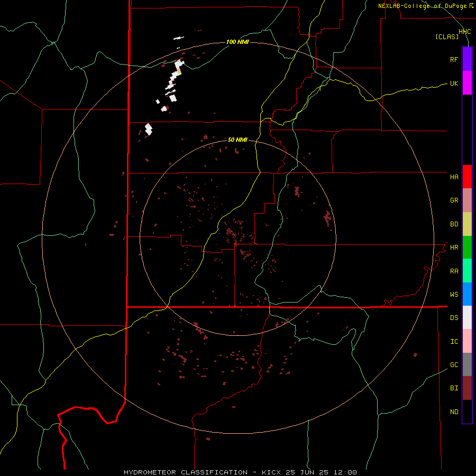This screenshot has width=476, height=476.
Task: Click the IC legend label
Action: click(454, 342)
